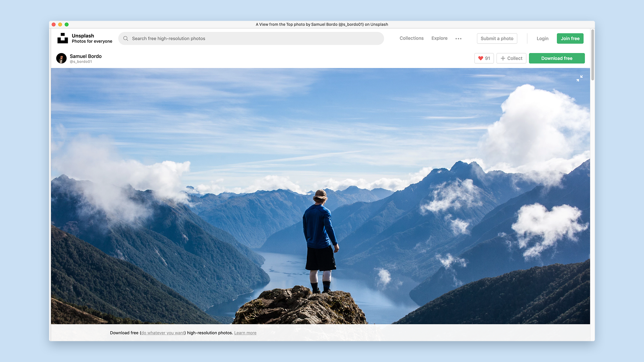This screenshot has height=362, width=644.
Task: Click the Download free button
Action: click(x=556, y=58)
